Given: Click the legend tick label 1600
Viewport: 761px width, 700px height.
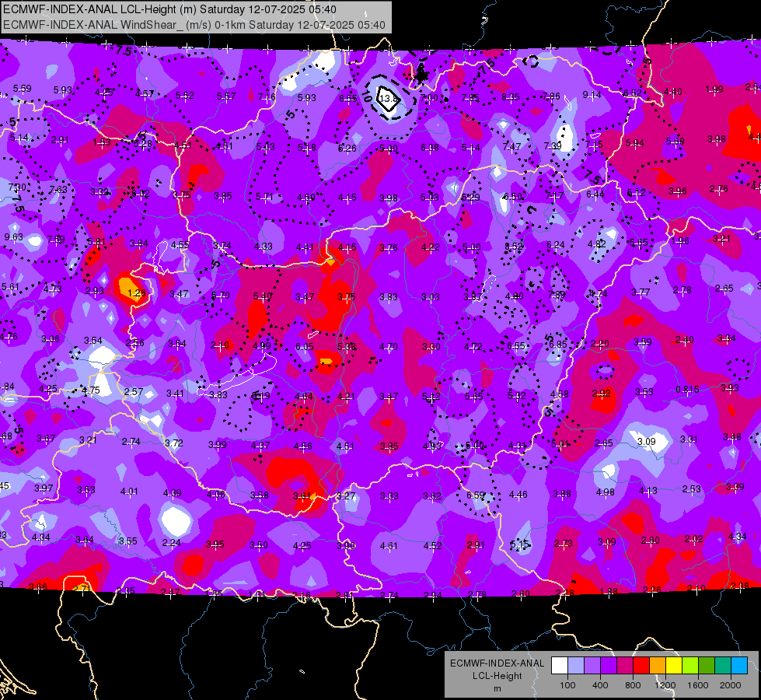Looking at the screenshot, I should (x=698, y=685).
